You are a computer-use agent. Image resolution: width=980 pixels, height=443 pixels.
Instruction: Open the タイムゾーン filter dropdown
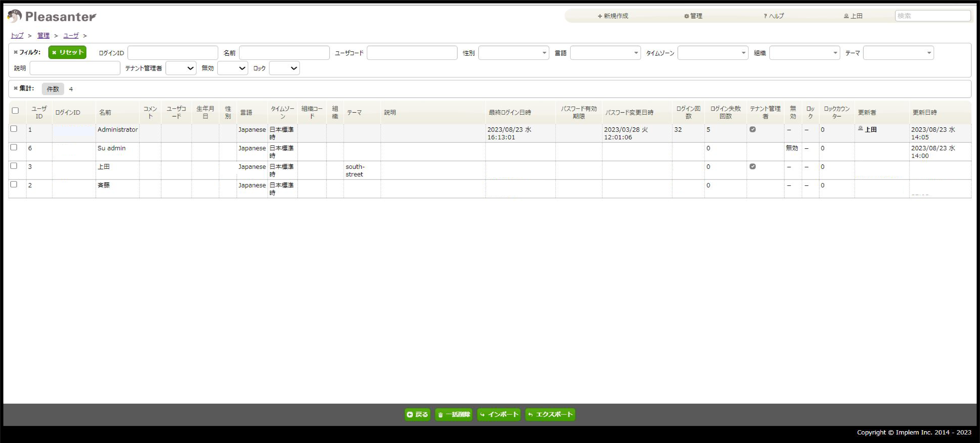[x=713, y=53]
